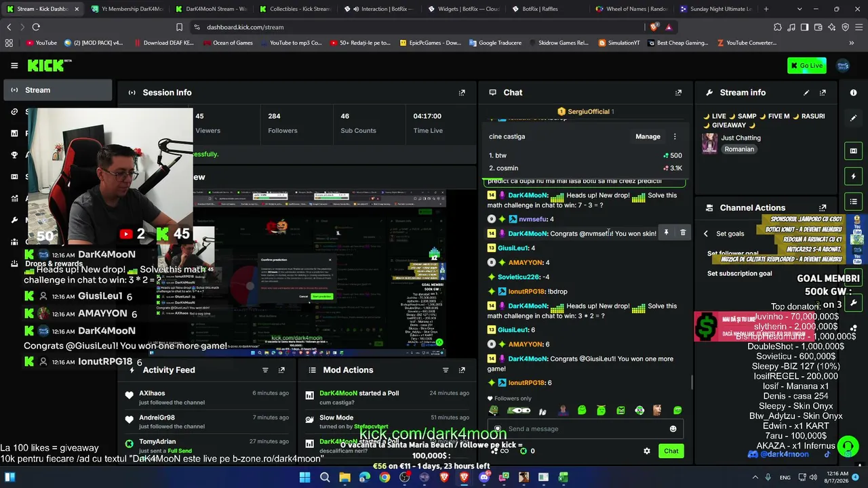Switch to the Collectibles Kick Stream tab
The width and height of the screenshot is (868, 488).
tap(294, 9)
